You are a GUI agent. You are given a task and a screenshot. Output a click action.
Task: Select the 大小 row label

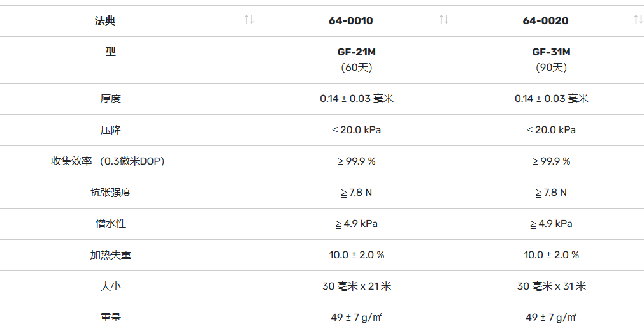coord(110,286)
